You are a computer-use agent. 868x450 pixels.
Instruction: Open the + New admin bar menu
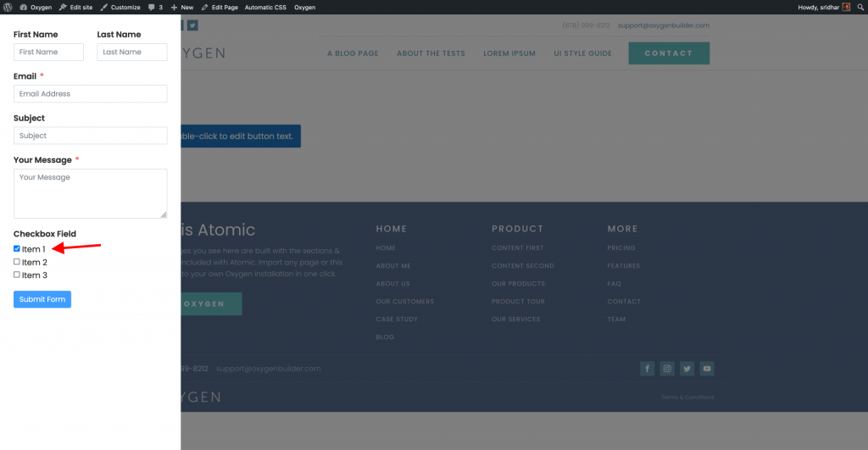[x=182, y=7]
